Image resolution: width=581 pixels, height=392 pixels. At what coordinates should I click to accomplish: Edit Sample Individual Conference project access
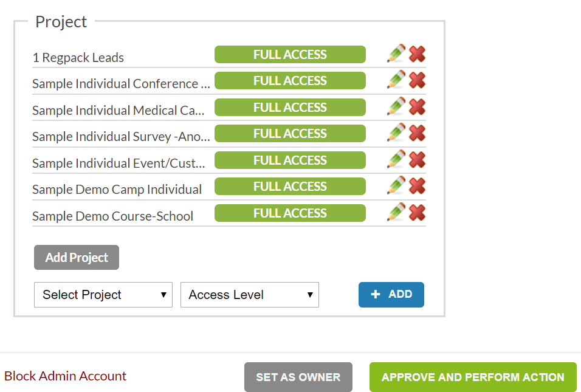pos(396,80)
